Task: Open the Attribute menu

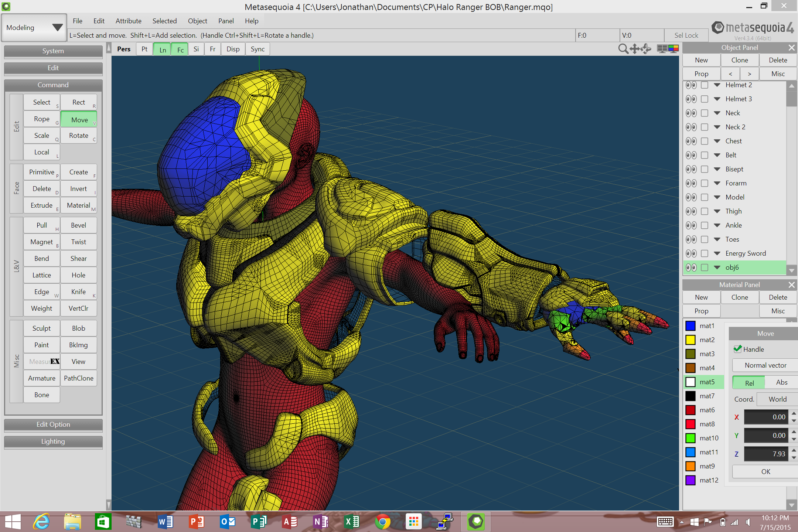Action: pos(128,21)
